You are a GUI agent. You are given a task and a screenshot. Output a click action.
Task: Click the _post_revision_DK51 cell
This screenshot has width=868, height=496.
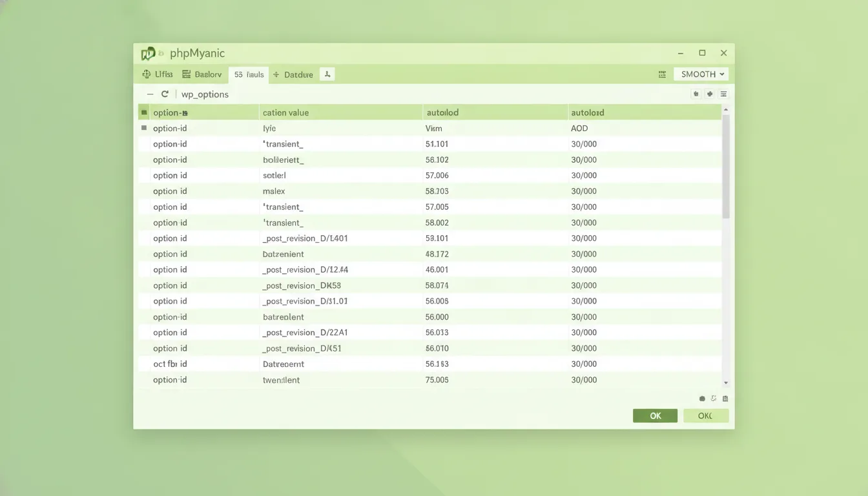tap(302, 348)
